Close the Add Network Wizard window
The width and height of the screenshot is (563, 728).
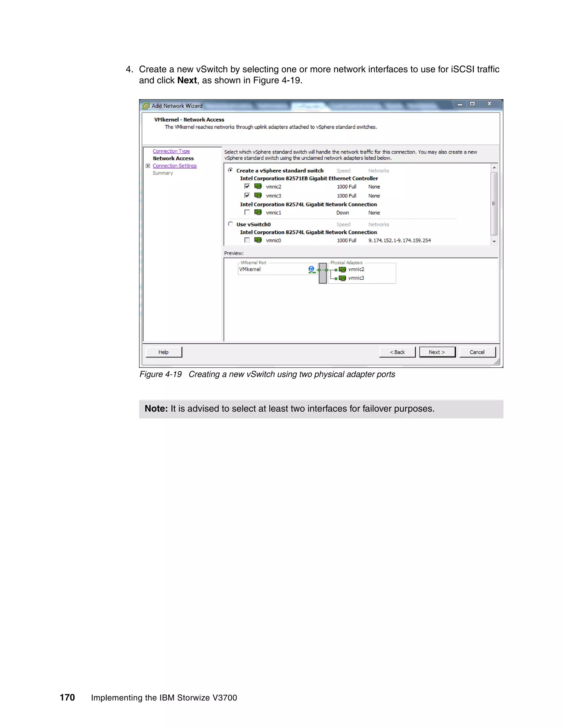click(490, 104)
